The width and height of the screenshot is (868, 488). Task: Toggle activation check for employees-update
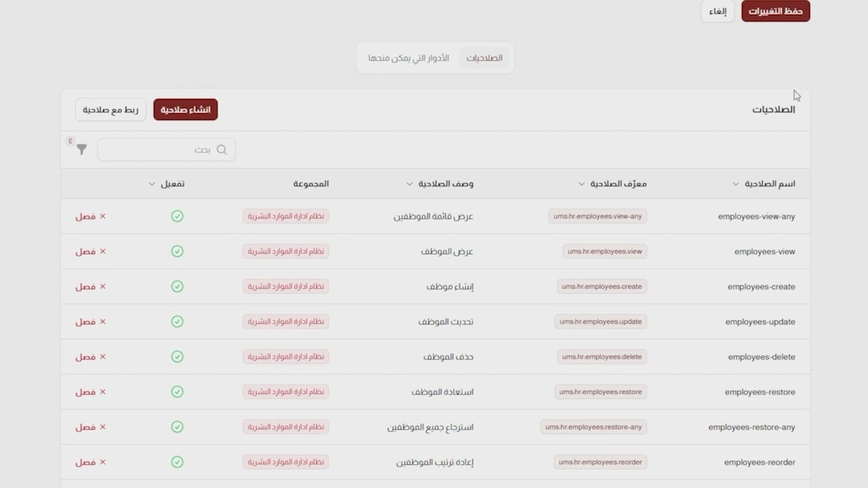coord(177,322)
